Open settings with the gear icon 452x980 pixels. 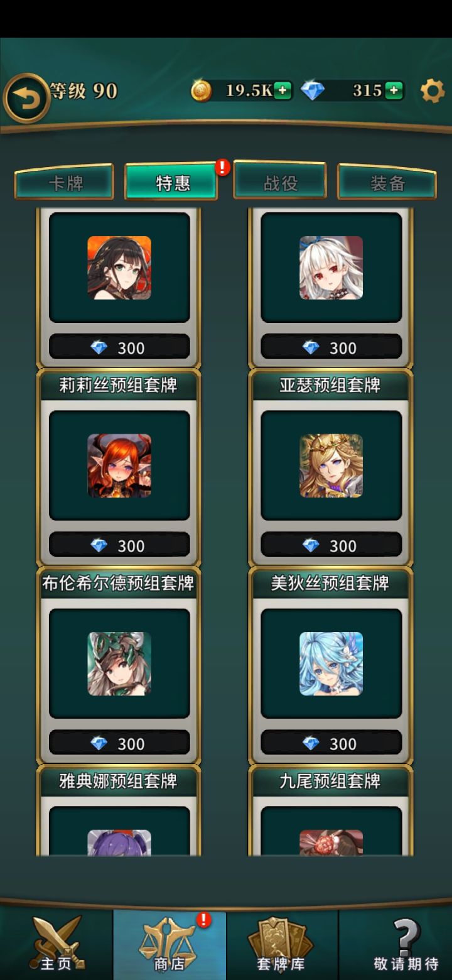click(x=432, y=91)
